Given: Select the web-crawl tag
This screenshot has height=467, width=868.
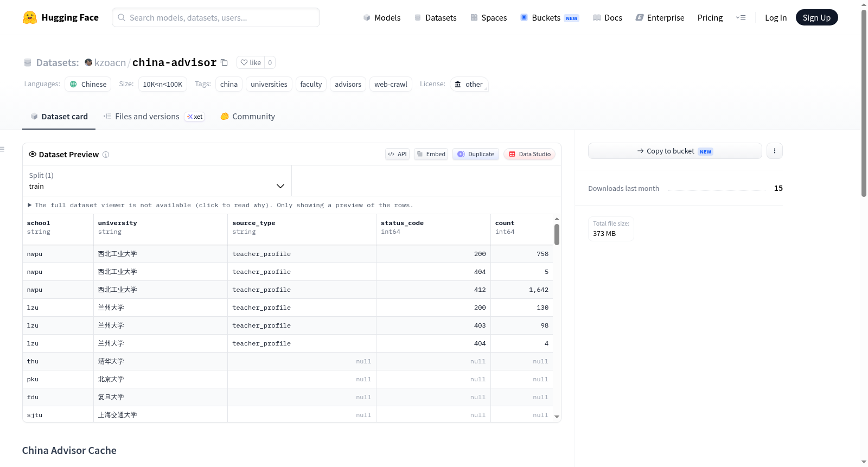Looking at the screenshot, I should tap(391, 84).
